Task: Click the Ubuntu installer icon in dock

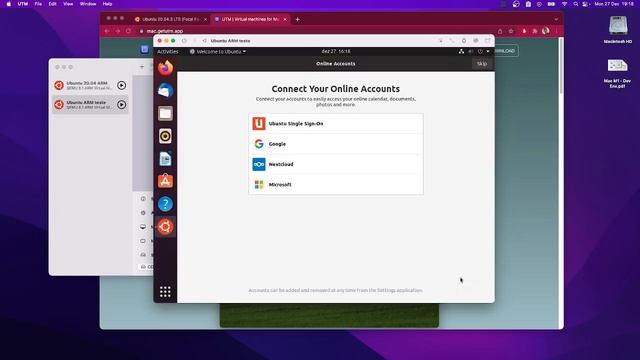Action: pyautogui.click(x=165, y=227)
